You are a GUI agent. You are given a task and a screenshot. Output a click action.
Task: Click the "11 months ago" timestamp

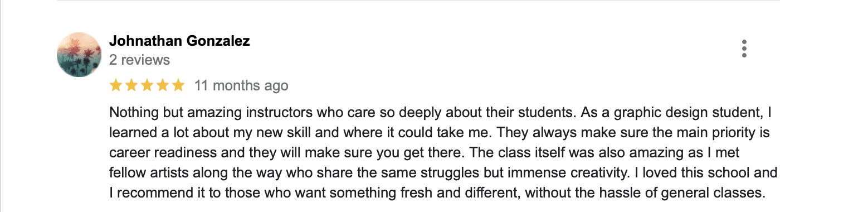tap(241, 86)
